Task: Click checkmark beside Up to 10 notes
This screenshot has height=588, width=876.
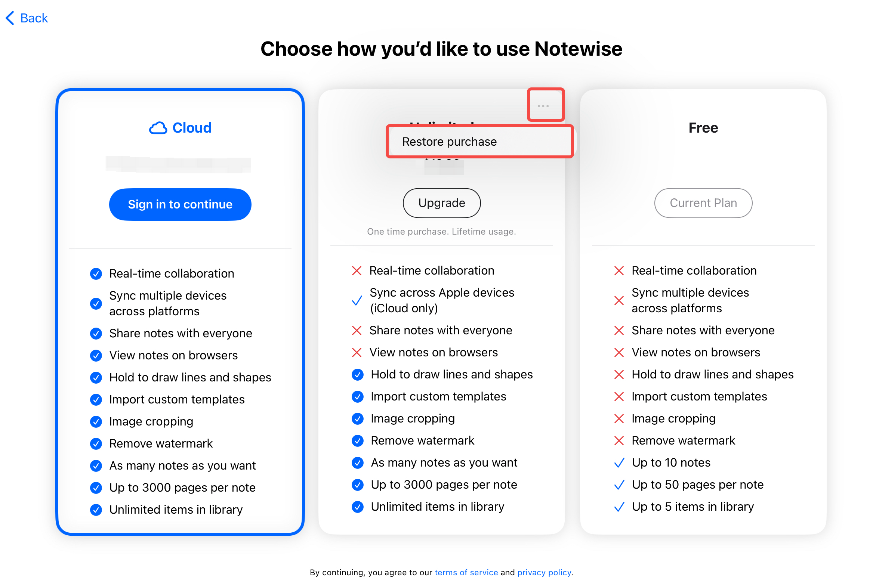Action: tap(619, 463)
